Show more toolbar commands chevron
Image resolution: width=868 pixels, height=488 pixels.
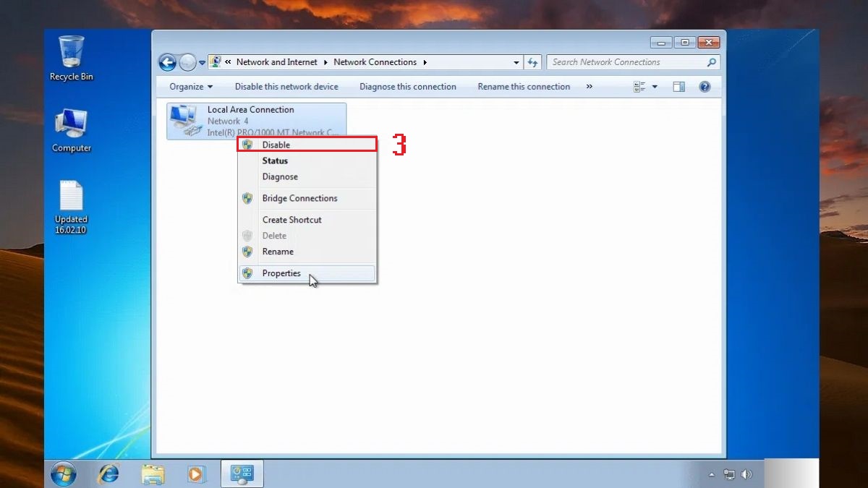(x=590, y=87)
